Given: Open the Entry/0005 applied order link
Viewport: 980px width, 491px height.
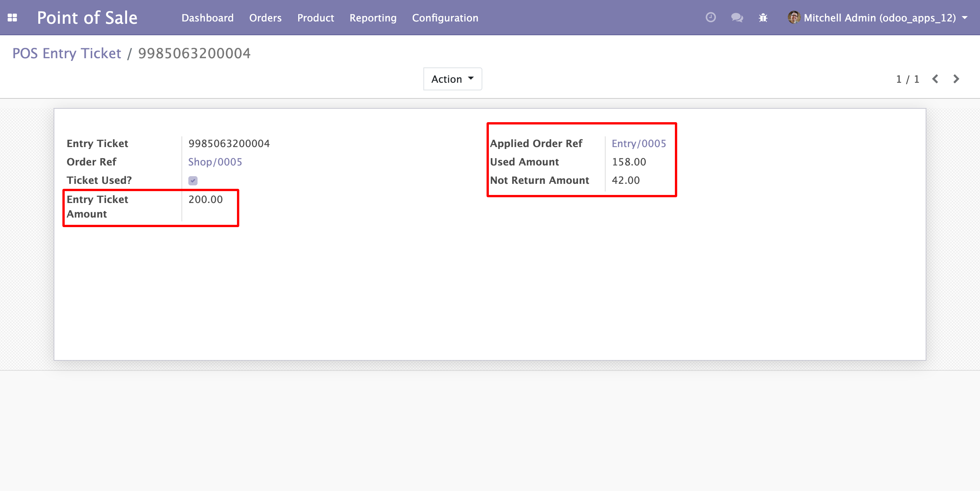Looking at the screenshot, I should pos(639,144).
